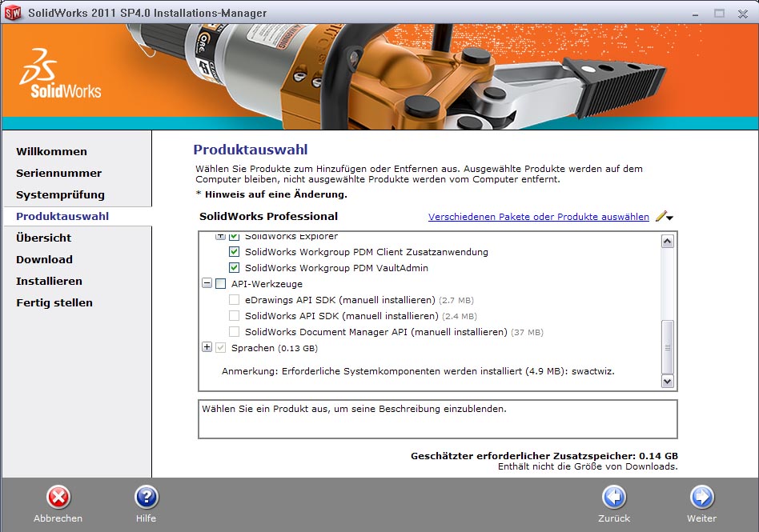Image resolution: width=759 pixels, height=532 pixels.
Task: Select 'SolidWorks Document Manager API' row text
Action: 394,332
